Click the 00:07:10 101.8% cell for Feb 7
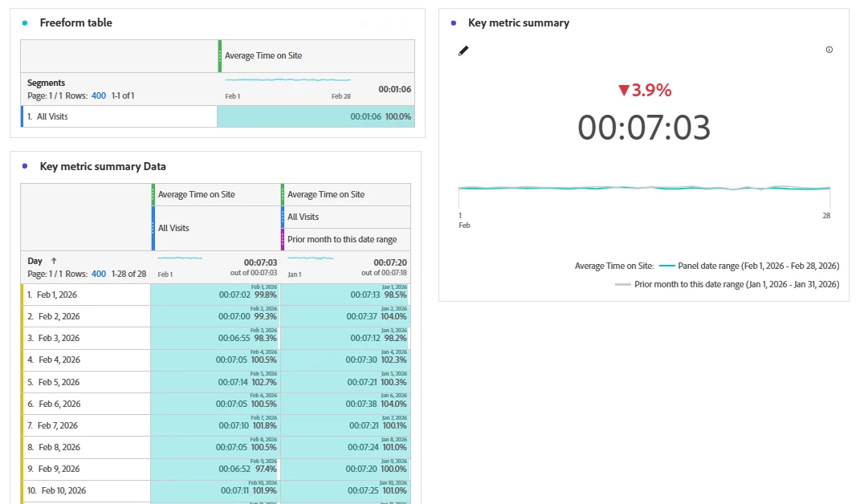The width and height of the screenshot is (860, 504). [215, 425]
